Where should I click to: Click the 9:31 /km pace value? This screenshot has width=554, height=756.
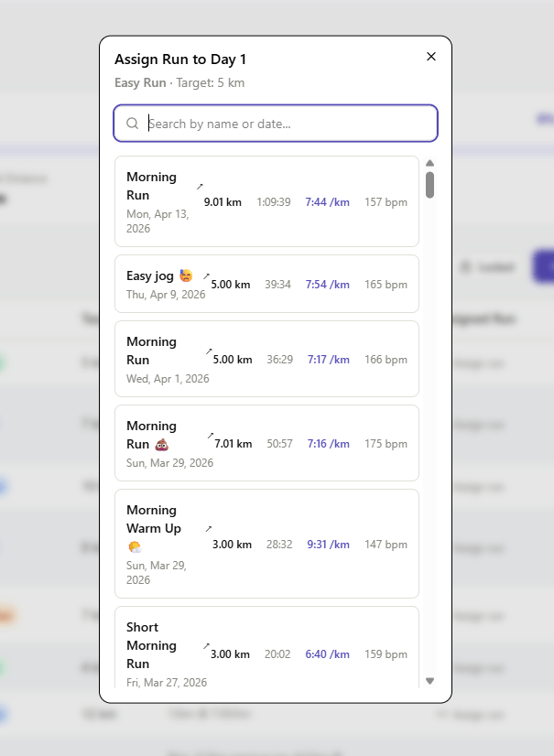coord(328,545)
